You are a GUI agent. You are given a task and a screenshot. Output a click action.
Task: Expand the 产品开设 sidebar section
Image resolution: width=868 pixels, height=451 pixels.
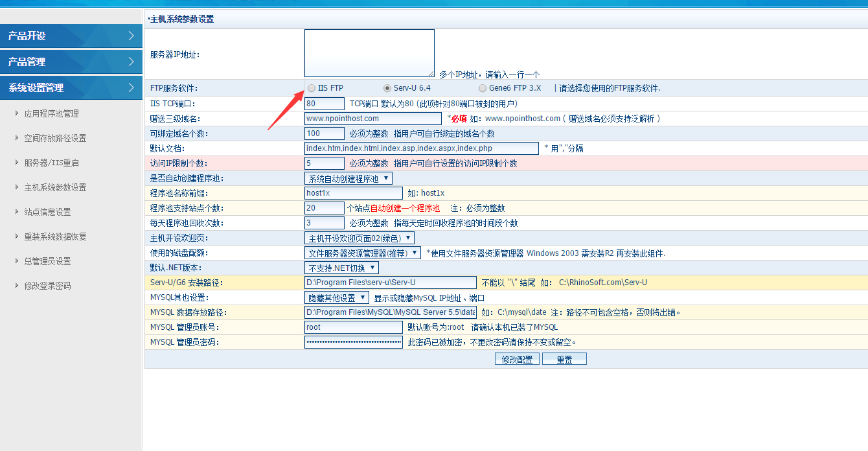(x=71, y=36)
